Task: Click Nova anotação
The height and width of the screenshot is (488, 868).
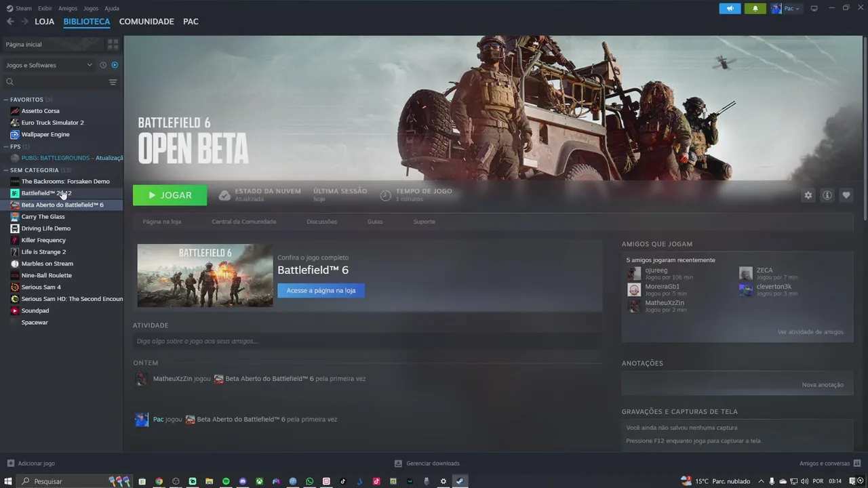Action: [x=823, y=385]
